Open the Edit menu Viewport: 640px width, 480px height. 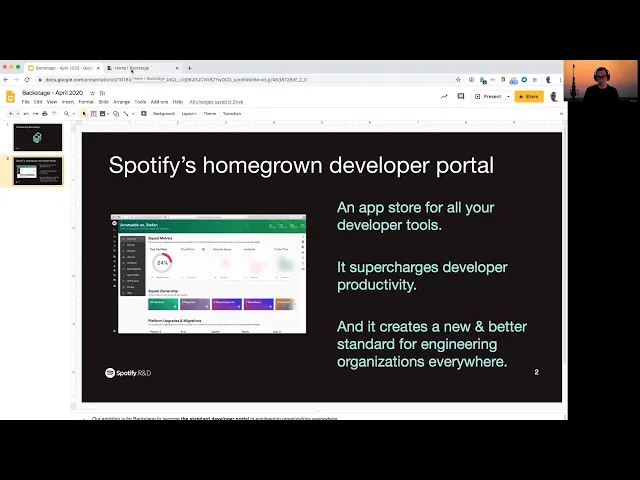38,102
